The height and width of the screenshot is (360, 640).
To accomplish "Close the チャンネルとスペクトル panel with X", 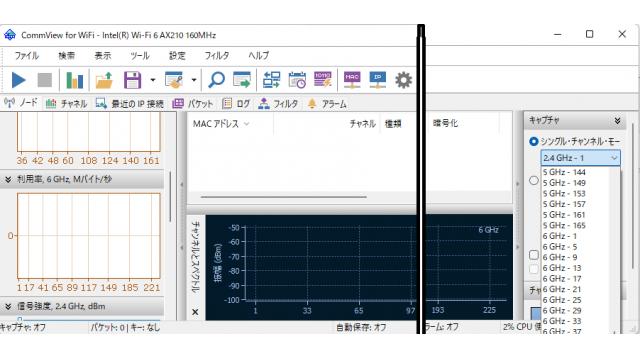I will point(195,312).
